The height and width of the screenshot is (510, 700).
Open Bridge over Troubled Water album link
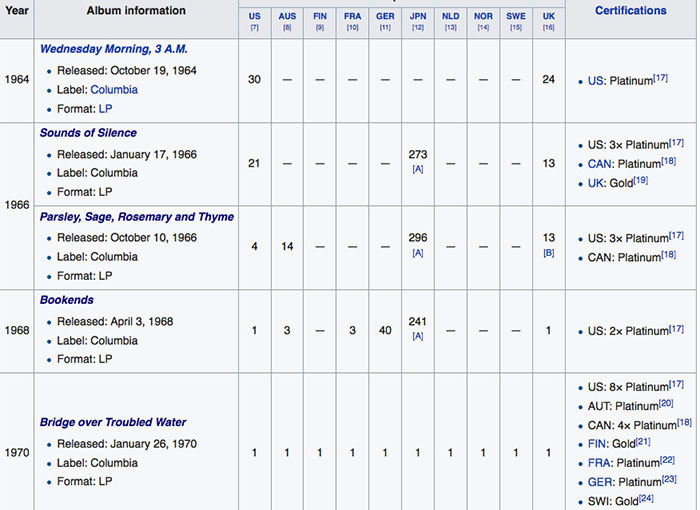pos(112,422)
